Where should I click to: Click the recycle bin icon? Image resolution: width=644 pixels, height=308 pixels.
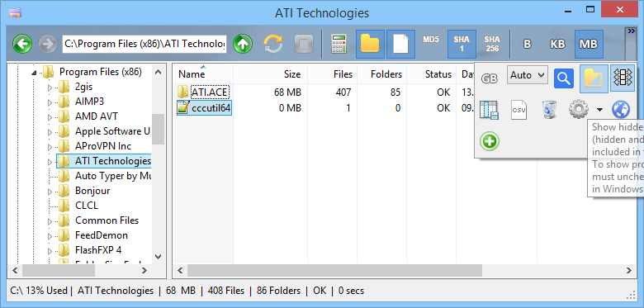[x=549, y=110]
